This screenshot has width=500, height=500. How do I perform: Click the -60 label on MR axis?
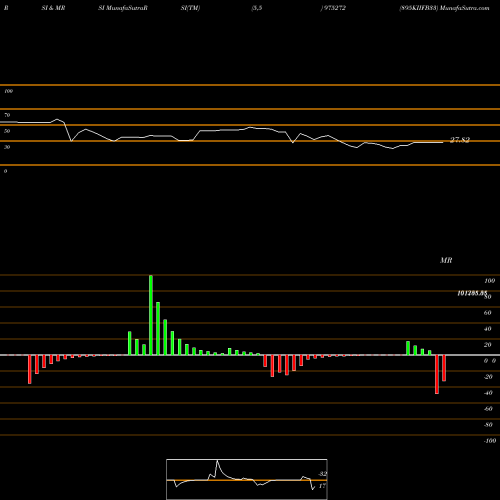(x=488, y=409)
